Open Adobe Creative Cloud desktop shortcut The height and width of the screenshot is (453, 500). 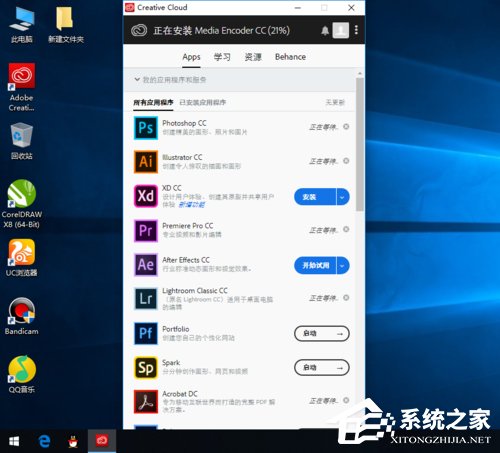coord(22,87)
